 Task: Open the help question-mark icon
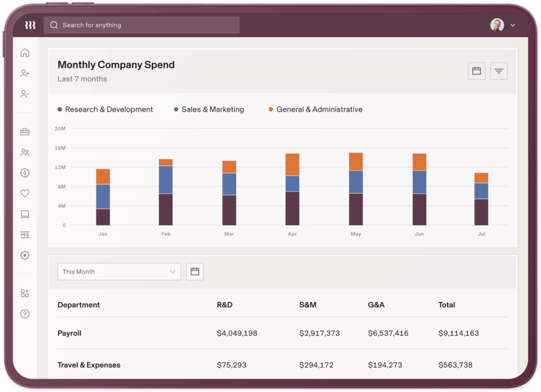[24, 314]
